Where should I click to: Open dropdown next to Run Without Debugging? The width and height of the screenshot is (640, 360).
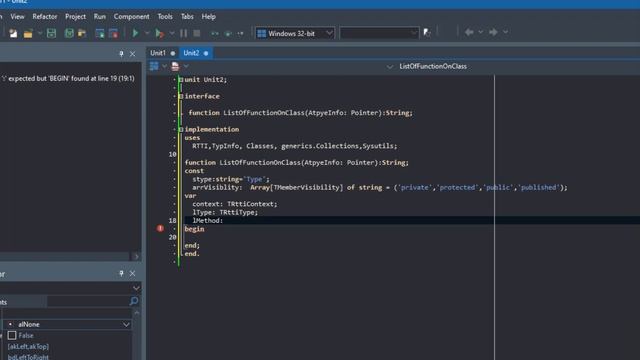(x=172, y=33)
